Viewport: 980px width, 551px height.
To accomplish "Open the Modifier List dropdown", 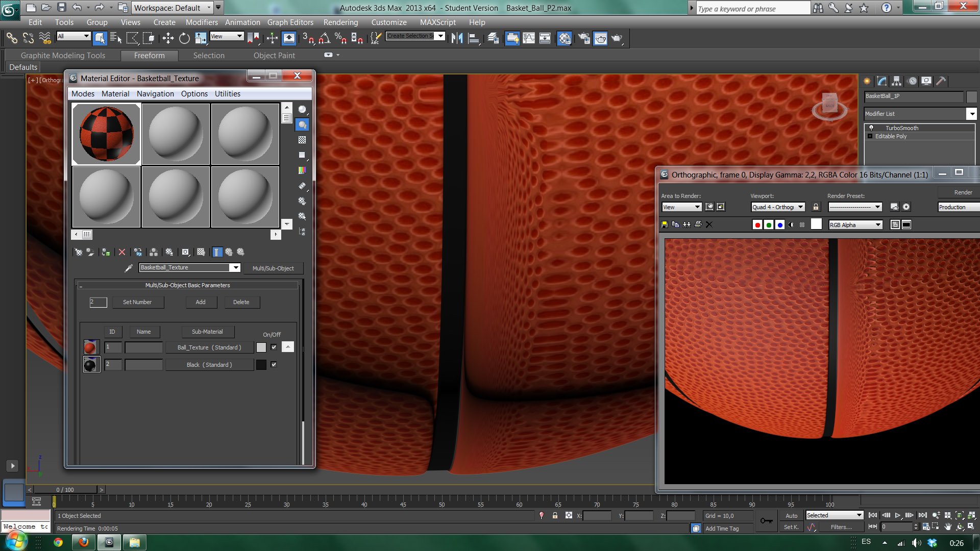I will point(971,114).
